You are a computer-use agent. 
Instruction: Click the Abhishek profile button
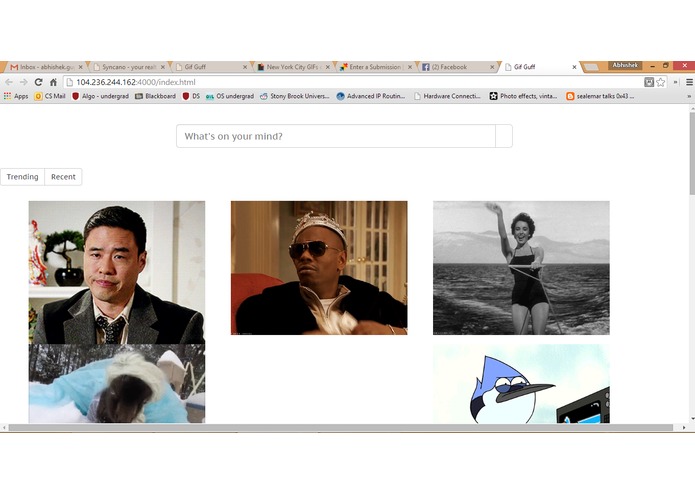pos(625,65)
